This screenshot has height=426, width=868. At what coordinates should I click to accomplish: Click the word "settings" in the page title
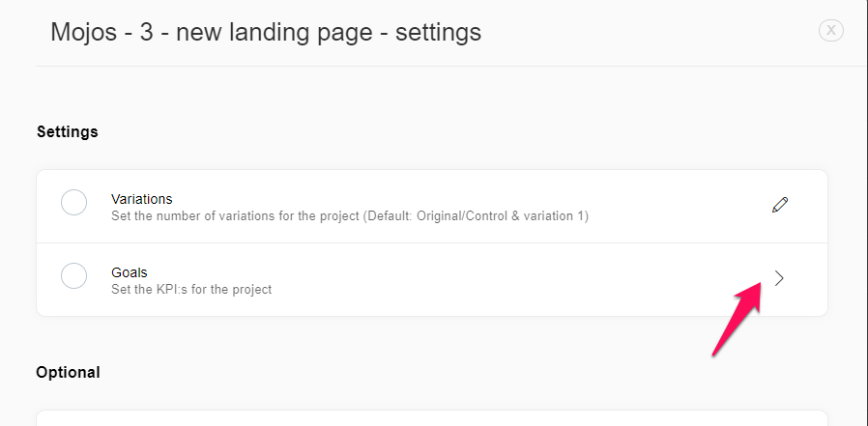pyautogui.click(x=439, y=32)
